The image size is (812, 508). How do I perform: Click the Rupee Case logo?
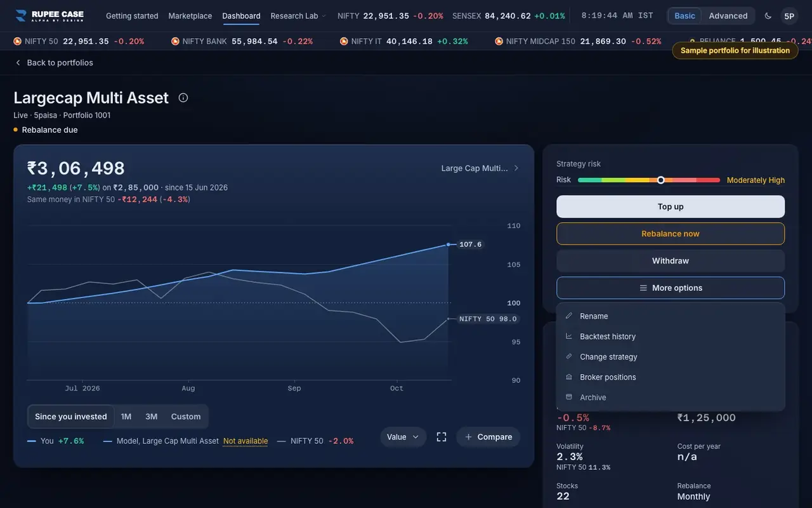(x=49, y=16)
